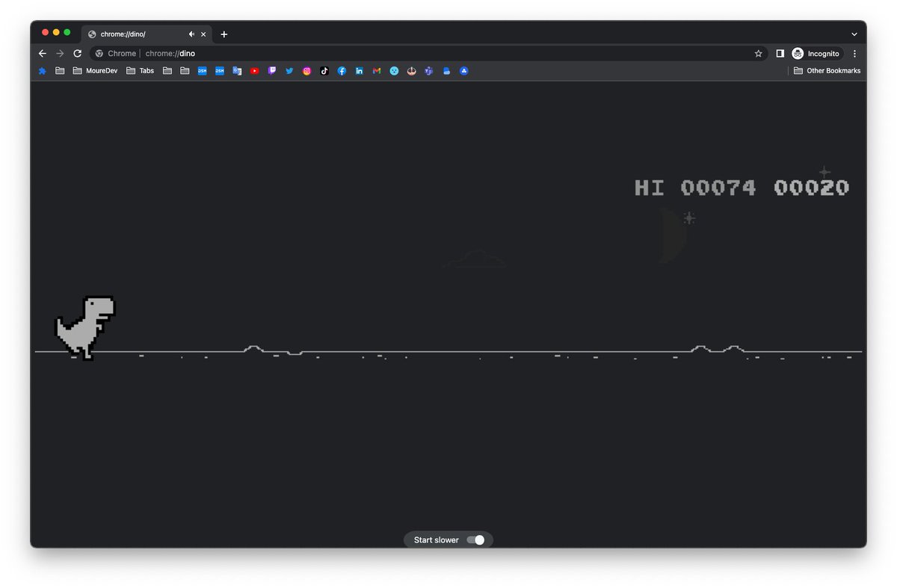Screen dimensions: 897x588
Task: Open the boat-shaped bookmark icon
Action: 412,71
